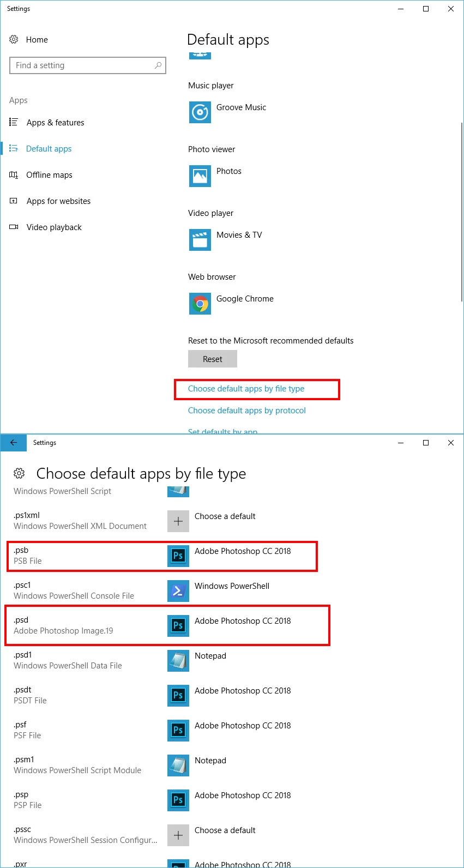Click Adobe Photoshop CC 2018 for .psp

pyautogui.click(x=243, y=795)
